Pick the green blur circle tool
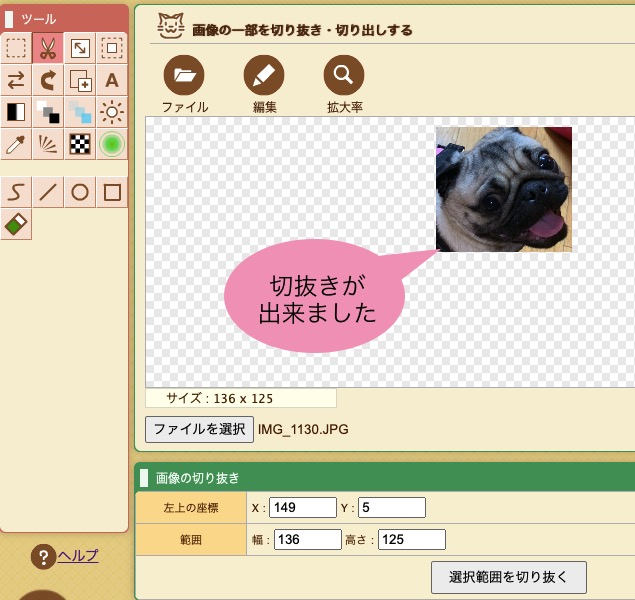 pyautogui.click(x=112, y=144)
